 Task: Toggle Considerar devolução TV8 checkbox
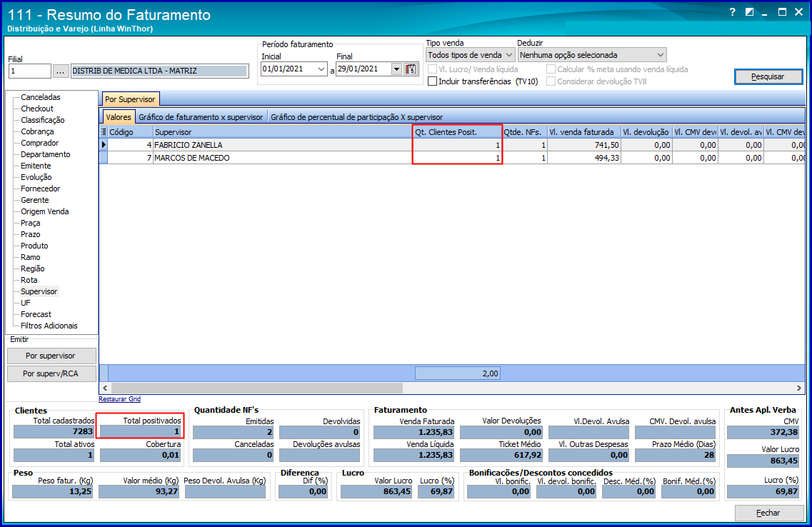pyautogui.click(x=551, y=81)
